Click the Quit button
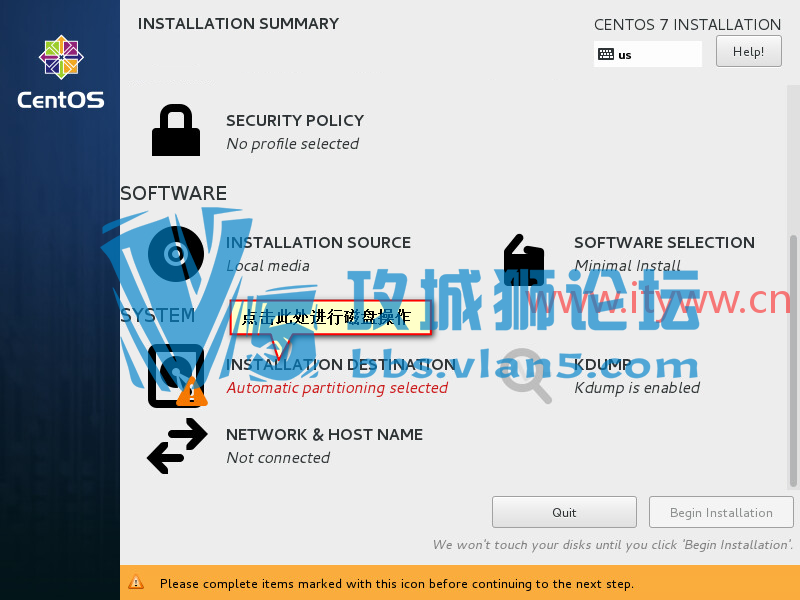800x600 pixels. (x=564, y=512)
